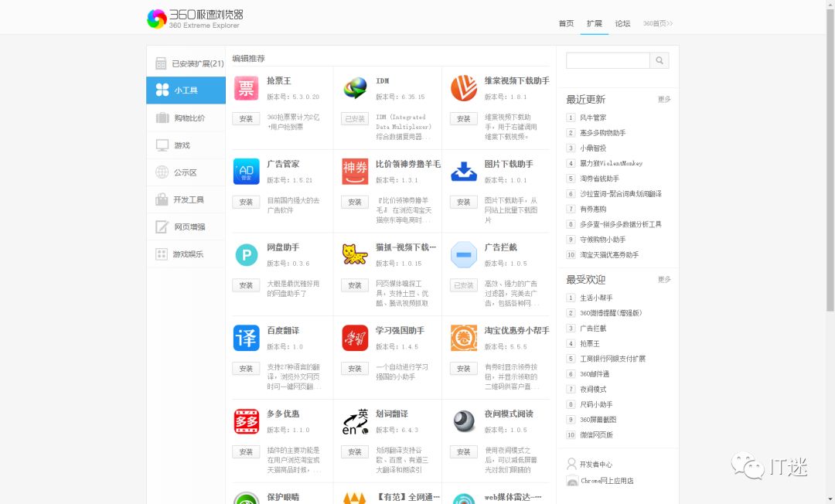The image size is (835, 504).
Task: Click the extension search input field
Action: (x=608, y=60)
